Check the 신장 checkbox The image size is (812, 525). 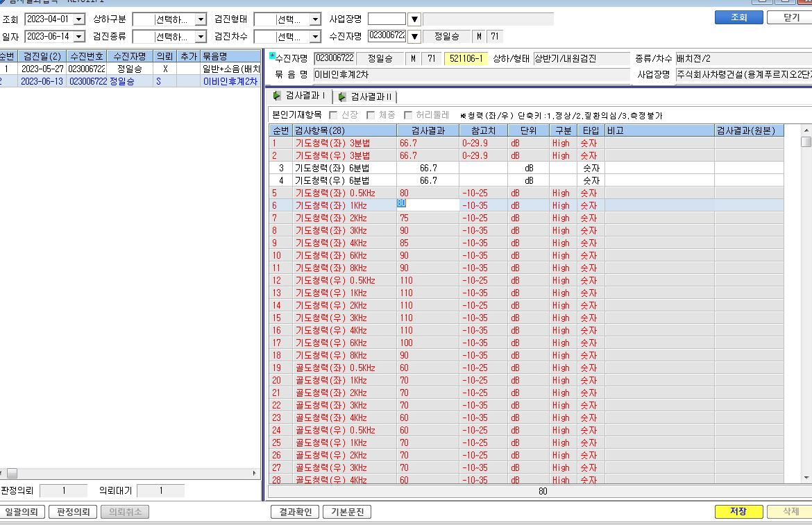click(334, 115)
